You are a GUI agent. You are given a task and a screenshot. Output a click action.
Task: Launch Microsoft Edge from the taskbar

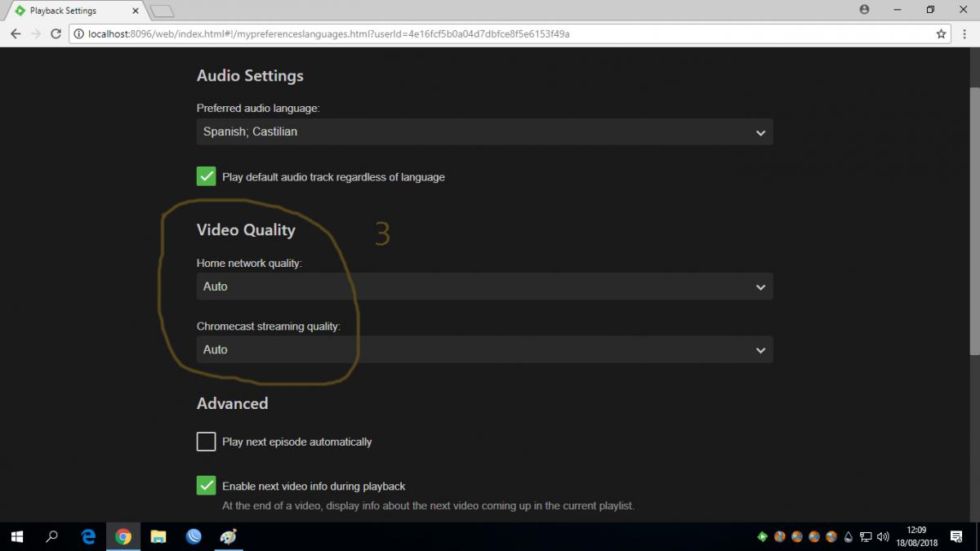click(88, 536)
